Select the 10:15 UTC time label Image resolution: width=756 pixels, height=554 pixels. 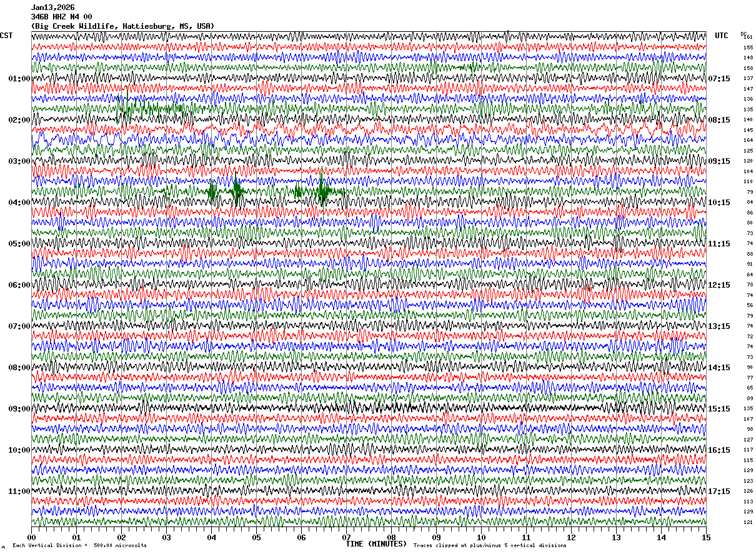(x=719, y=203)
